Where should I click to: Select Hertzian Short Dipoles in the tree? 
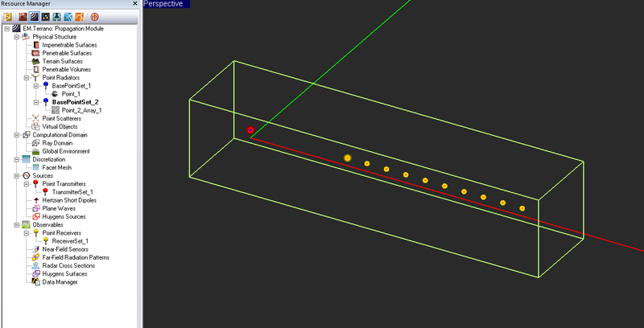69,200
